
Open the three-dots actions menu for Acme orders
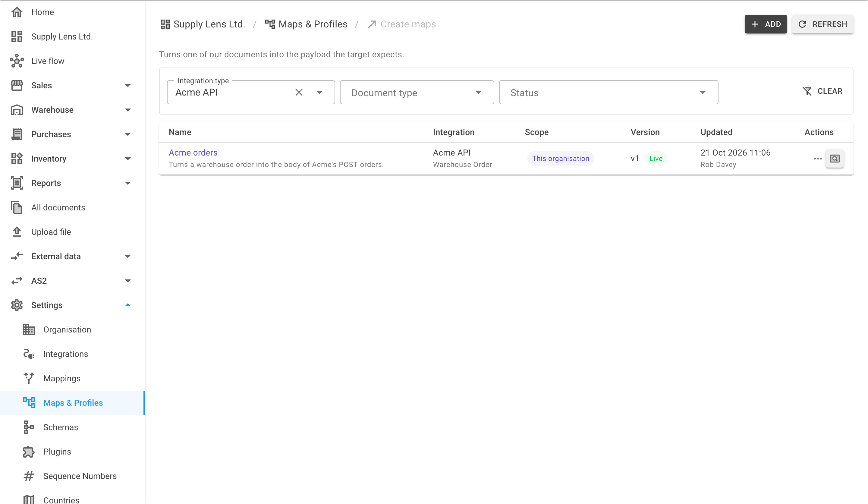click(818, 159)
